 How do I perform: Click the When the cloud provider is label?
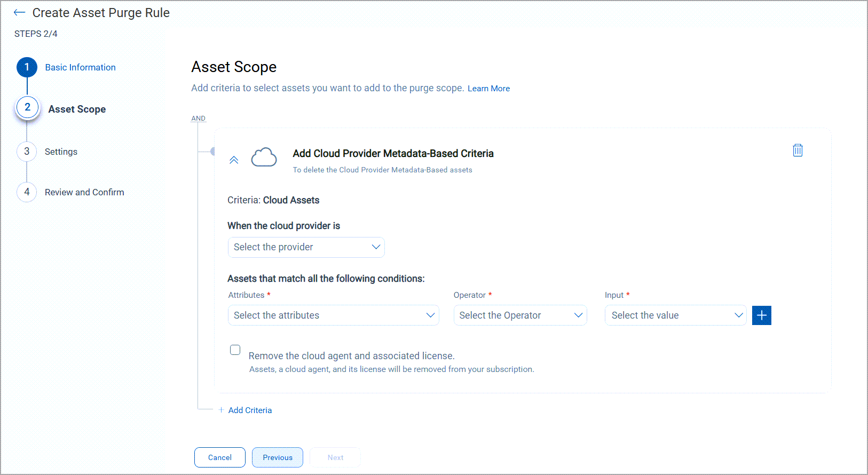(283, 226)
